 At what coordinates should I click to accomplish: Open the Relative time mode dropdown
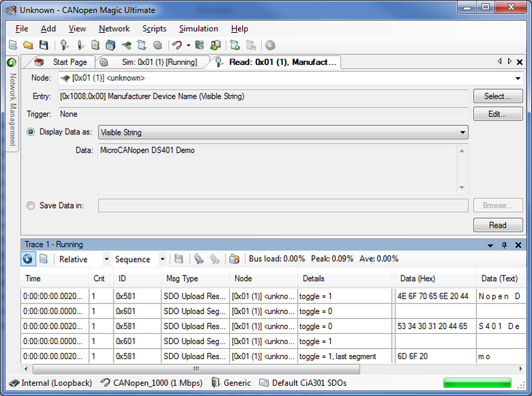click(x=106, y=259)
